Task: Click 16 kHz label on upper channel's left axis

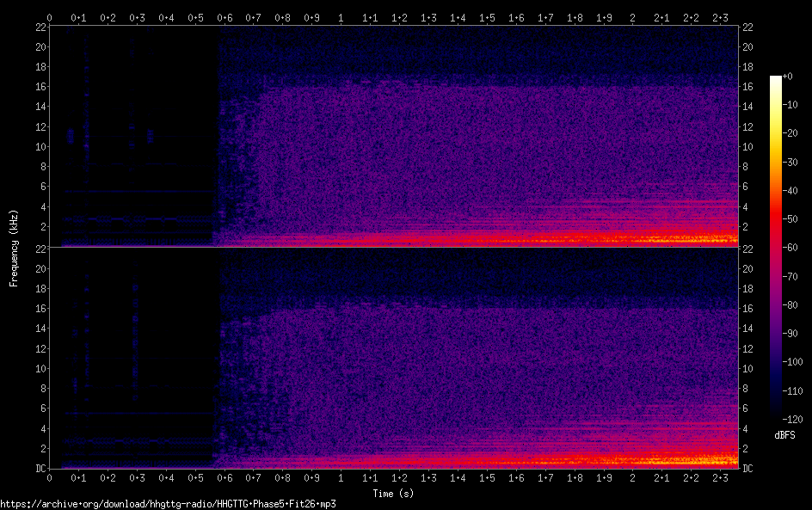Action: point(39,87)
